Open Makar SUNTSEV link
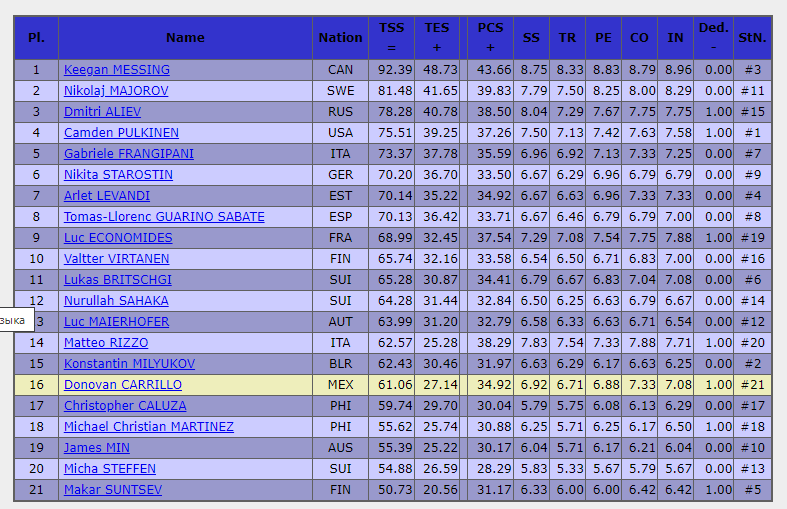This screenshot has height=509, width=787. click(113, 490)
